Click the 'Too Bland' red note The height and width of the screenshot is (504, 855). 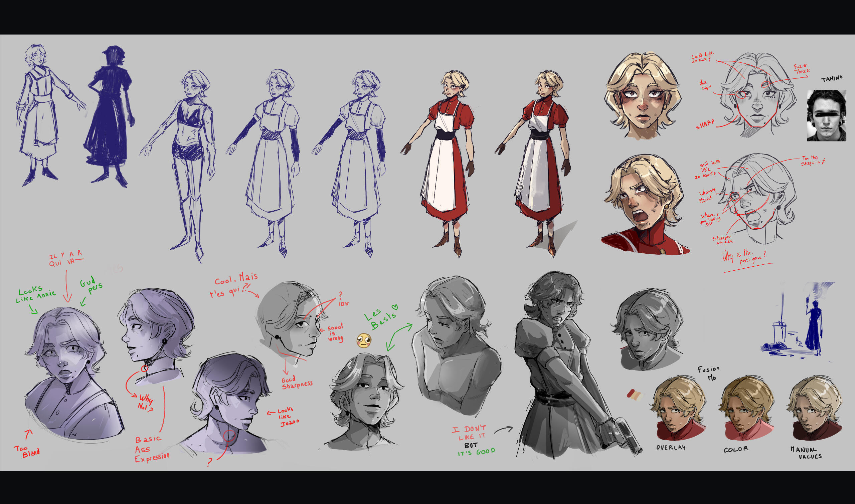click(27, 451)
